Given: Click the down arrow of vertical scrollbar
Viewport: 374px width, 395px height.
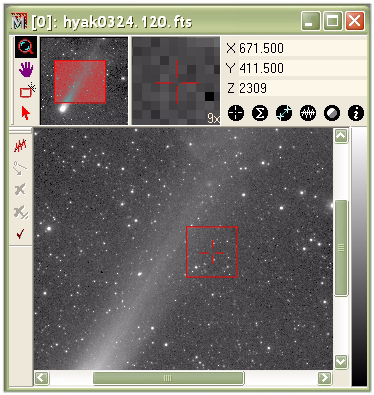Looking at the screenshot, I should 341,361.
